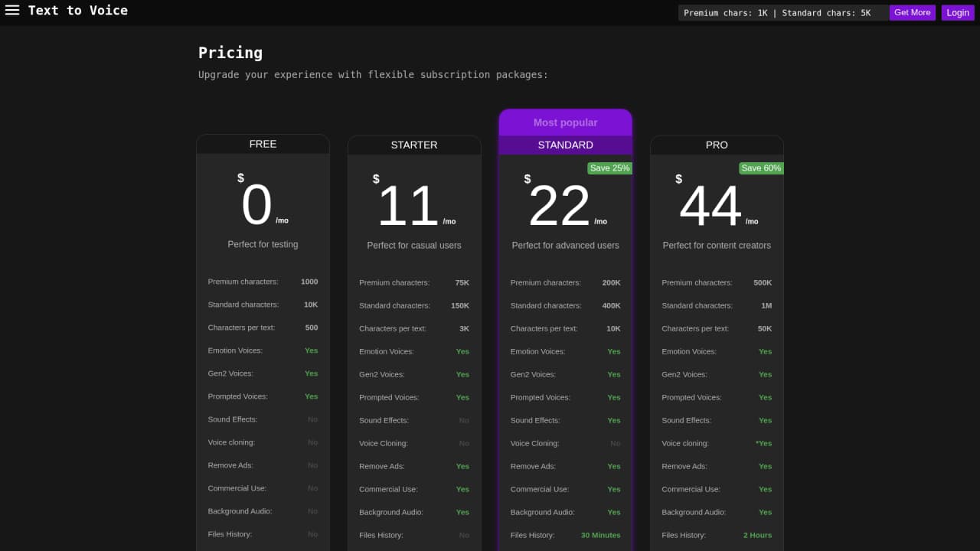Click the 400K standard characters value
The image size is (980, 551).
(x=611, y=305)
